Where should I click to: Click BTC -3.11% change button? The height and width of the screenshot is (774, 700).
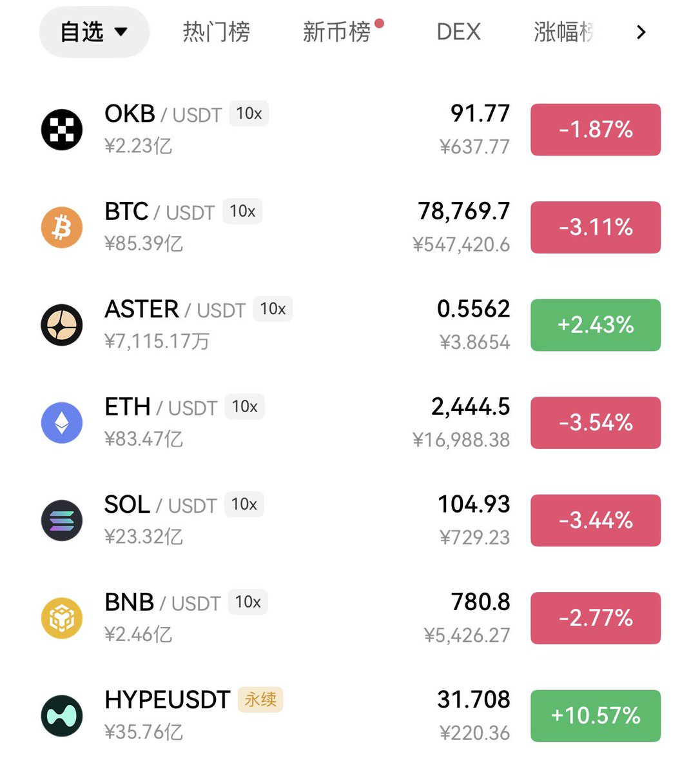(596, 227)
